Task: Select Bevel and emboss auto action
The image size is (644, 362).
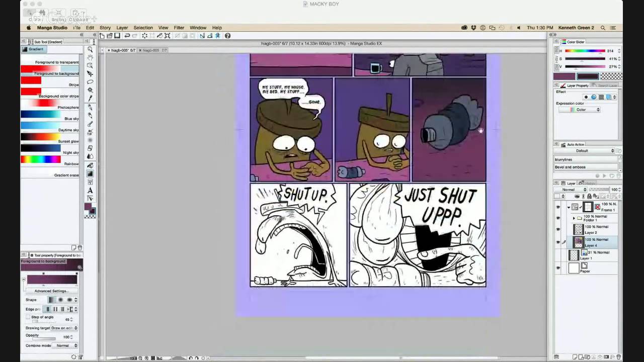Action: click(x=586, y=167)
